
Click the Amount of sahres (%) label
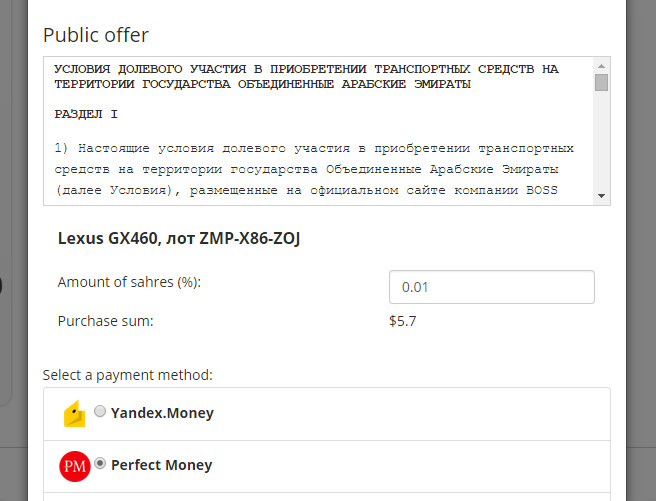130,283
